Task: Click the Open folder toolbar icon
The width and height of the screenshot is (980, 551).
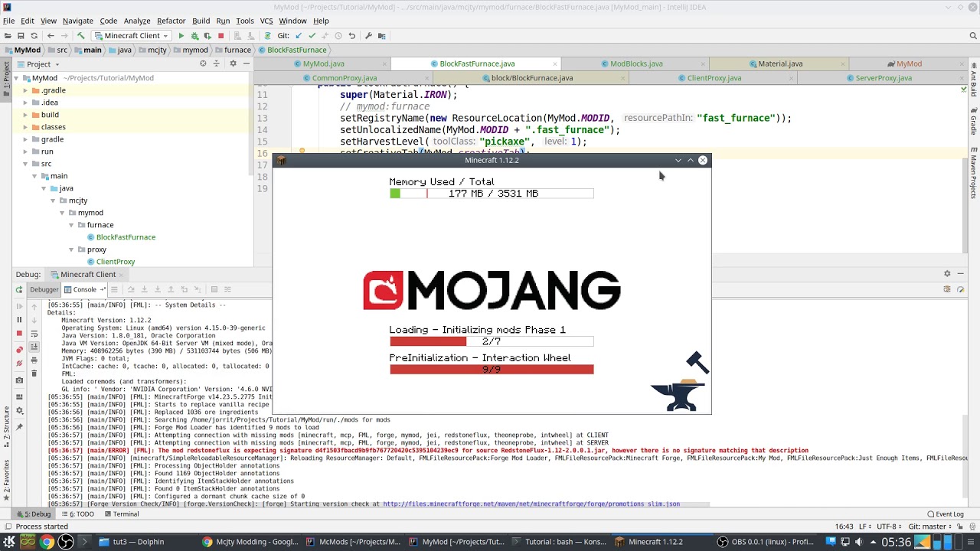Action: tap(8, 36)
